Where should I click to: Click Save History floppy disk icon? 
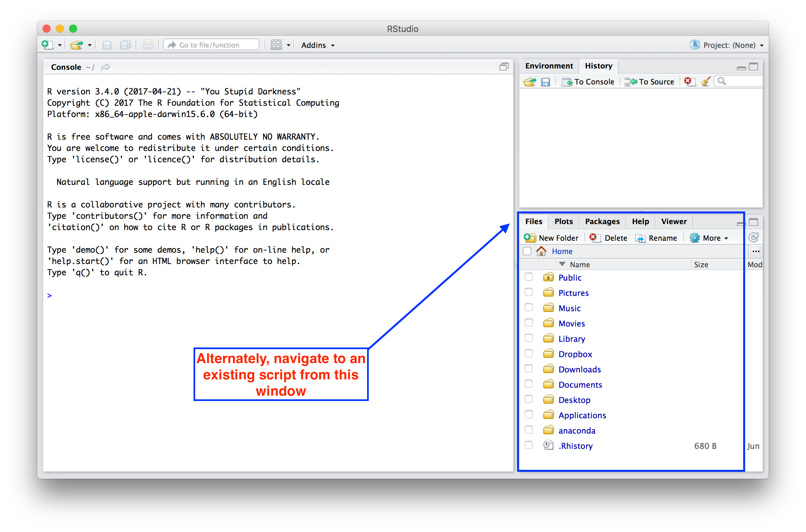[545, 82]
